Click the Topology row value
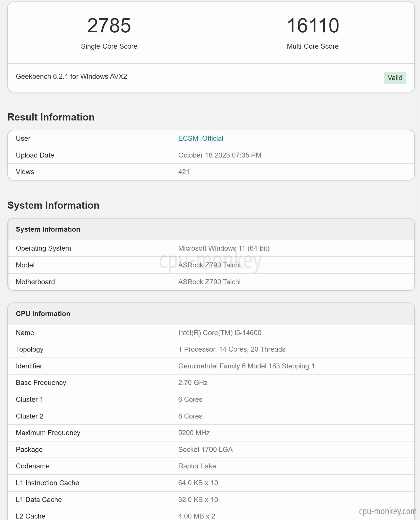This screenshot has width=420, height=520. coord(232,349)
